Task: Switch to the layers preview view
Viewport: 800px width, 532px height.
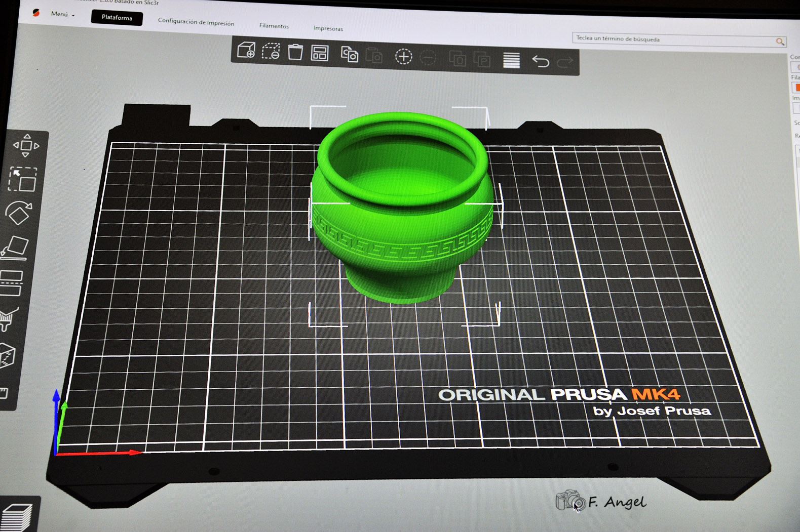Action: 17,517
